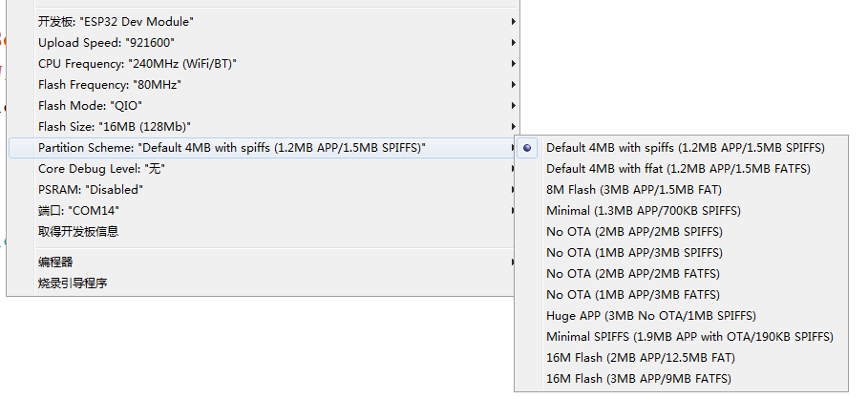
Task: Choose No OTA (1MB APP/3MB SPIFFS)
Action: [682, 253]
